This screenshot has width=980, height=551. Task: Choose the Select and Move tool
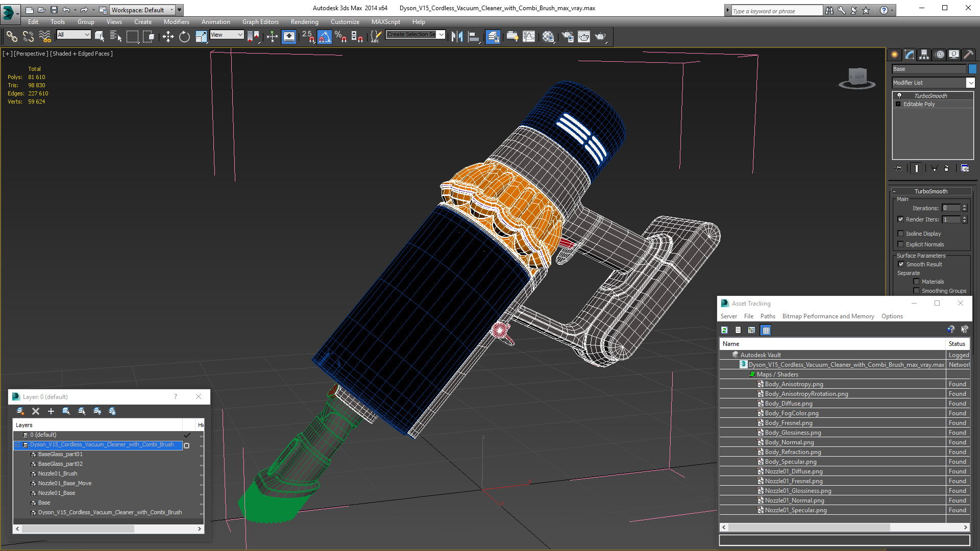click(168, 36)
